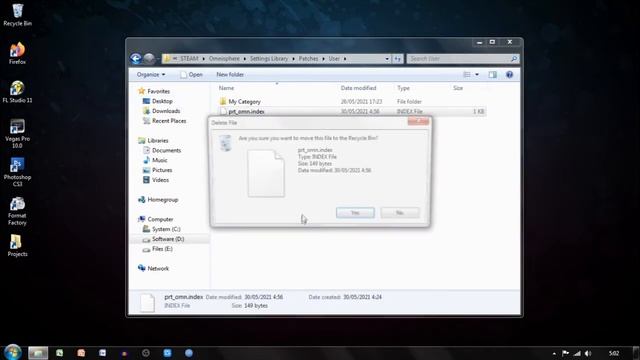Select Favorites in the navigation pane
Image resolution: width=640 pixels, height=360 pixels.
[x=158, y=91]
